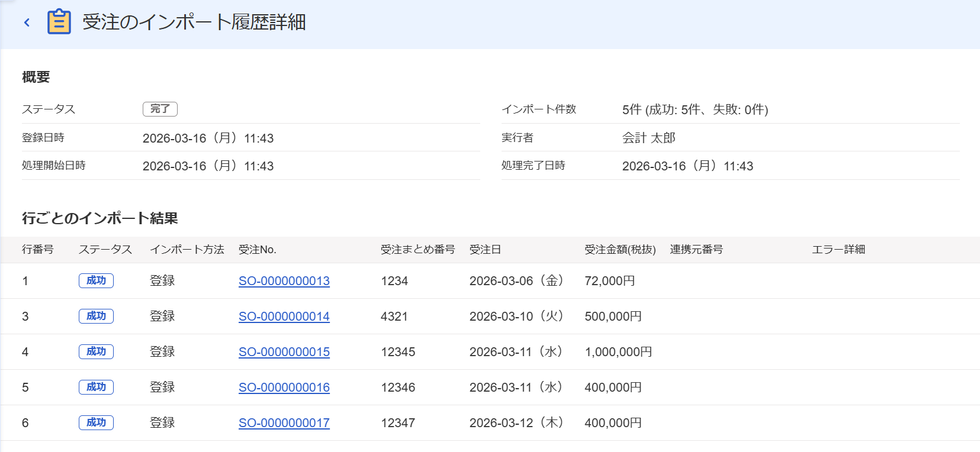
Task: Open order link SO-0000000015
Action: tap(284, 352)
